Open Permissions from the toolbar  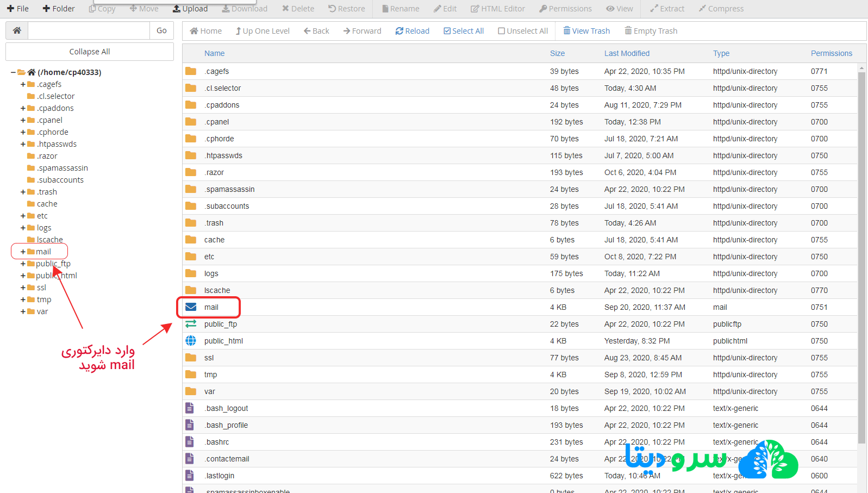click(x=565, y=9)
